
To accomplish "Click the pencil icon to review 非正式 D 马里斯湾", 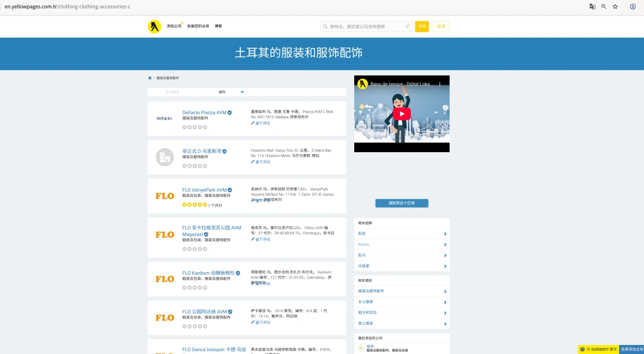I will click(x=253, y=162).
